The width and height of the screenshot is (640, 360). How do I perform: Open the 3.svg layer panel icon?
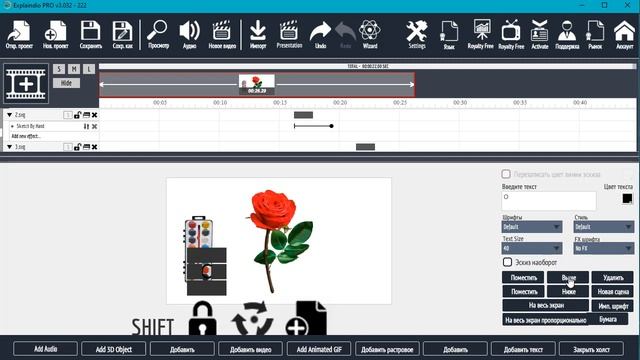click(86, 147)
